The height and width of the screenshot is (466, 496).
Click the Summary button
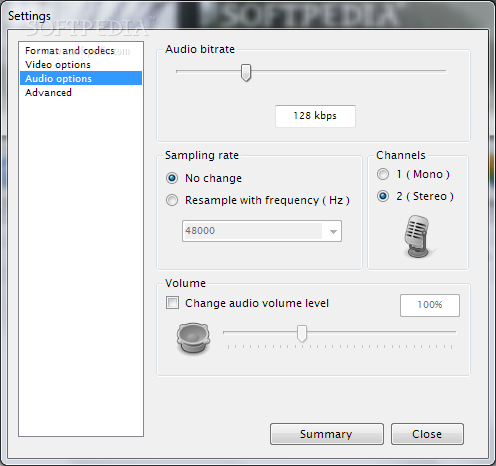coord(327,434)
